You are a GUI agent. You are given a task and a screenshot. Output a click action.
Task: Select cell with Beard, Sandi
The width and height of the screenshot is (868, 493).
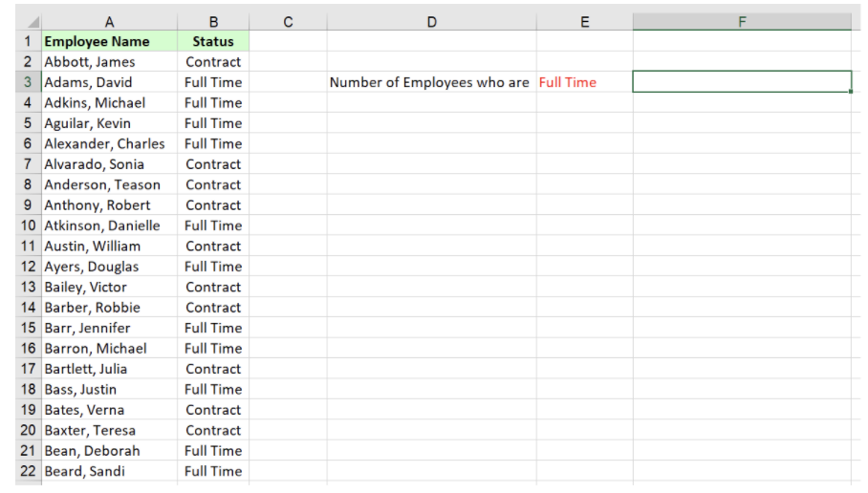coord(110,471)
